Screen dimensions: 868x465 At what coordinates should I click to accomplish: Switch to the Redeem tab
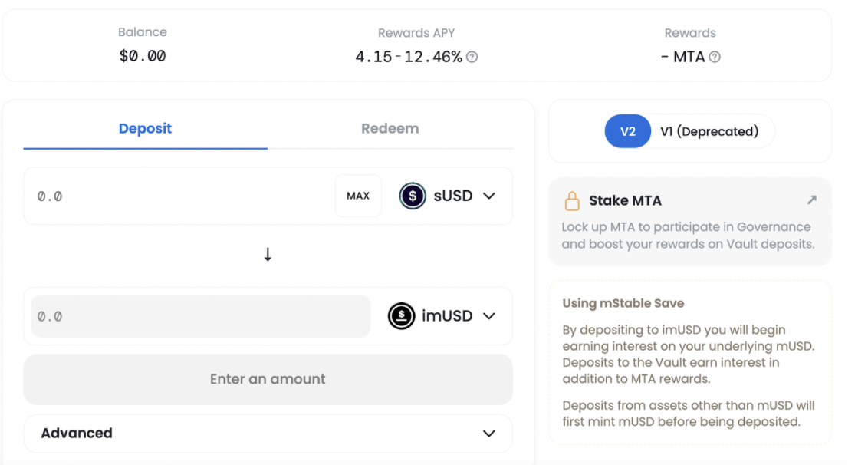pyautogui.click(x=390, y=128)
